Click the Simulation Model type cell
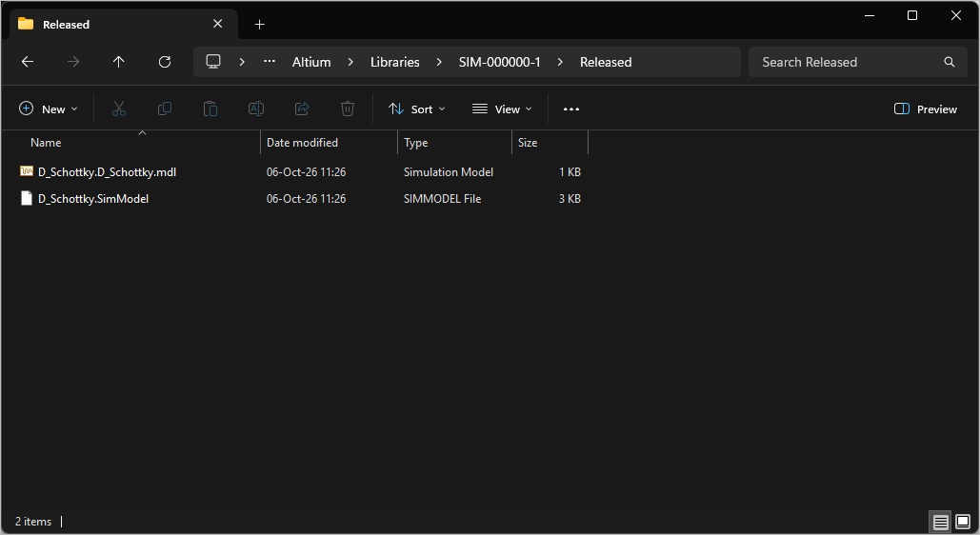The image size is (980, 535). pyautogui.click(x=449, y=172)
